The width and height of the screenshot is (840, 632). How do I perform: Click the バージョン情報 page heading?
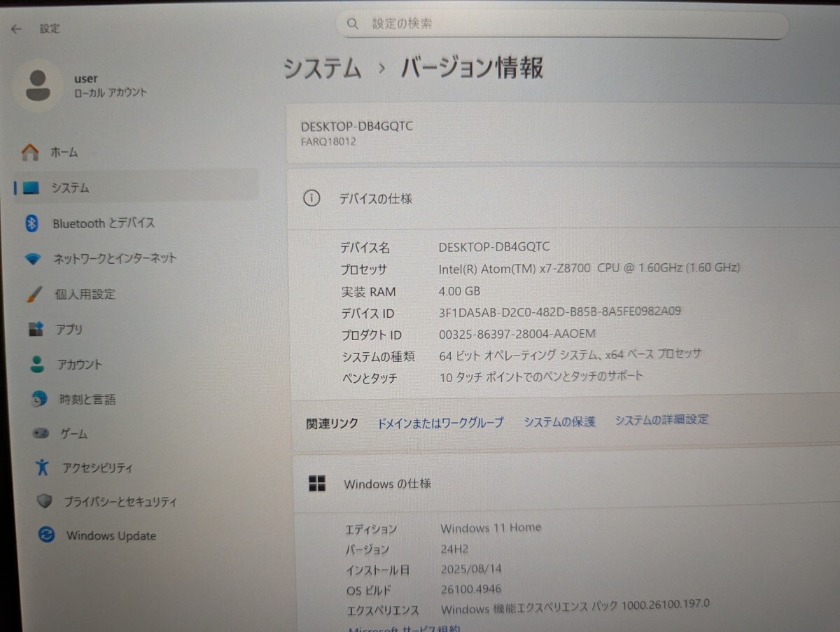(x=472, y=68)
